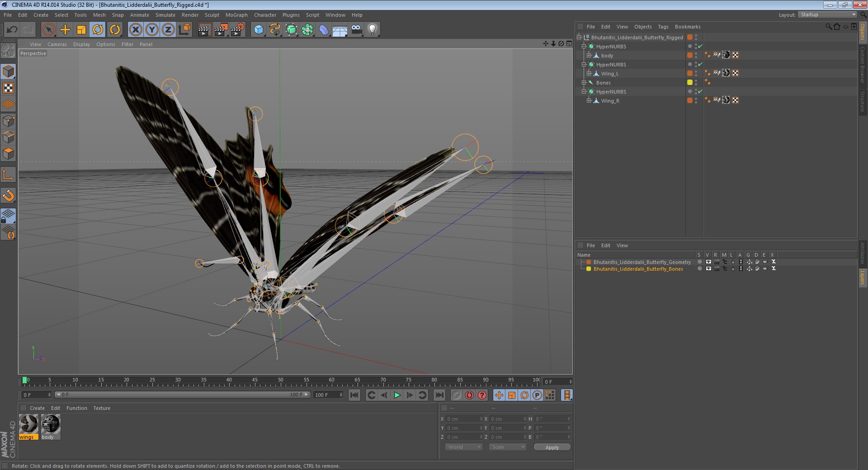The image size is (868, 470).
Task: Add a floor environment object
Action: click(340, 30)
